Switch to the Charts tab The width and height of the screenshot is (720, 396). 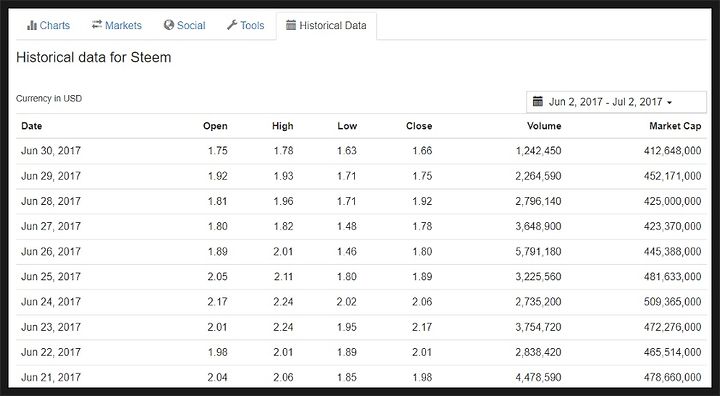point(48,25)
